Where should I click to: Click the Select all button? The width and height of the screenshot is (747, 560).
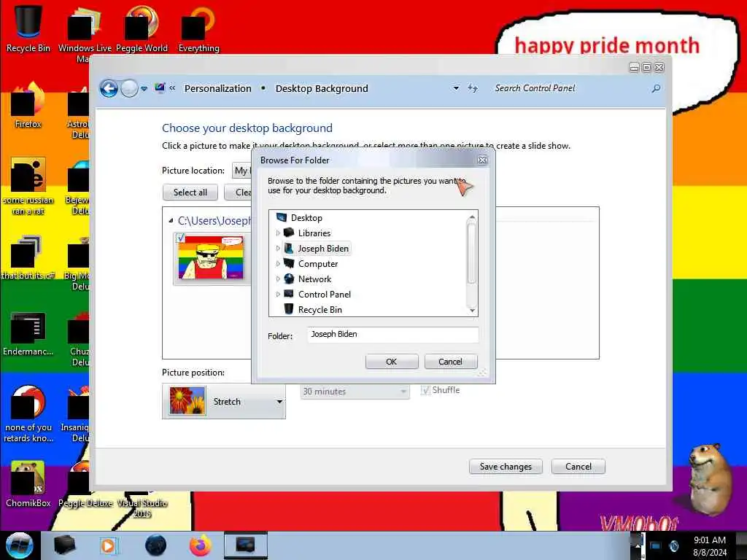[x=190, y=192]
